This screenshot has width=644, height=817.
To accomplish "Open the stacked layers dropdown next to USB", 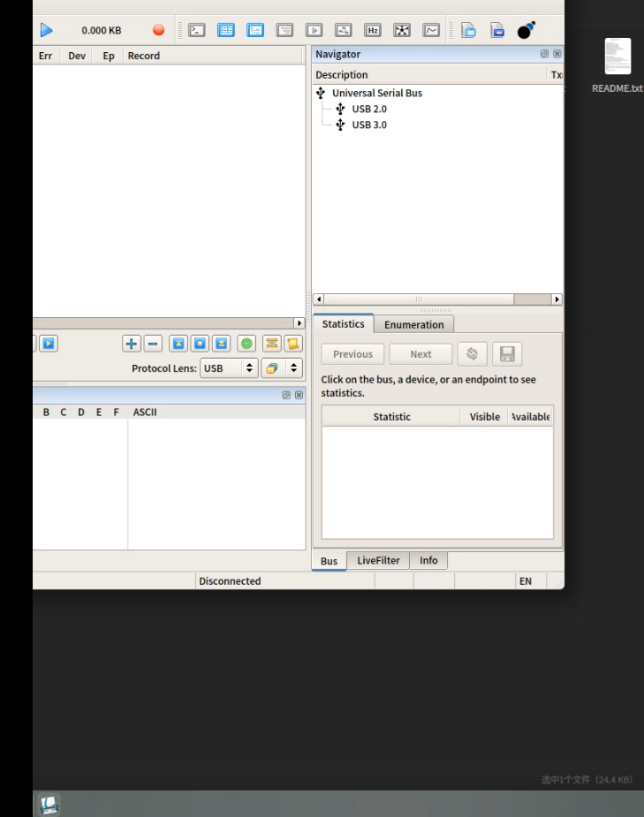I will pyautogui.click(x=282, y=367).
